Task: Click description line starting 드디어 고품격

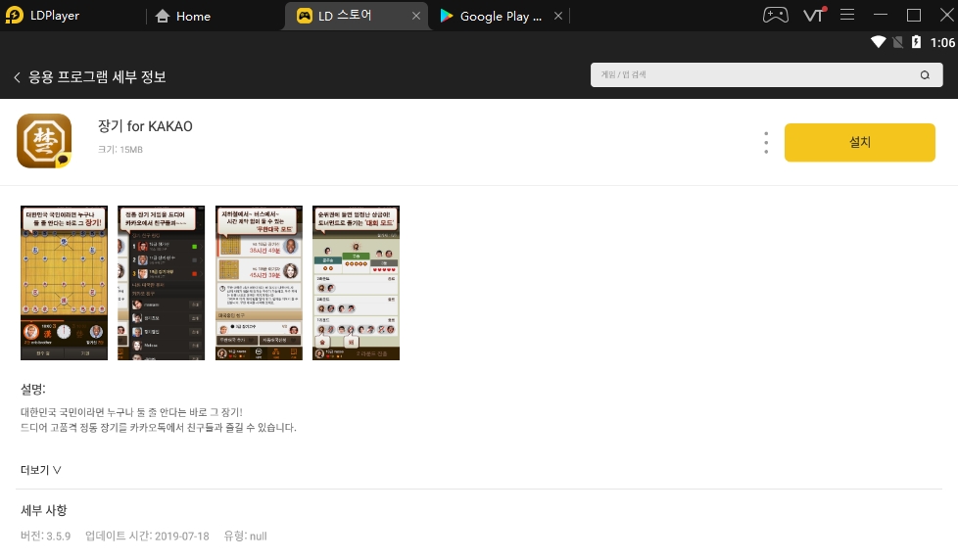Action: point(159,428)
